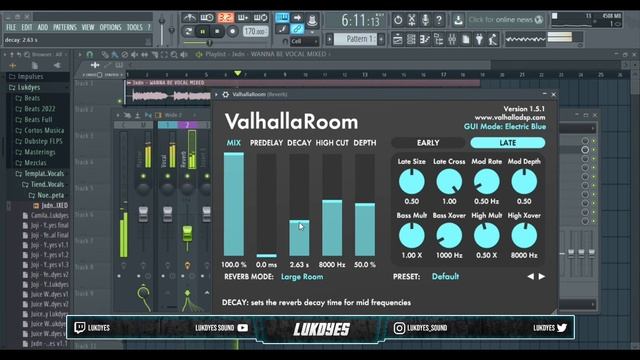
Task: Open the help question mark icon
Action: pyautogui.click(x=439, y=20)
